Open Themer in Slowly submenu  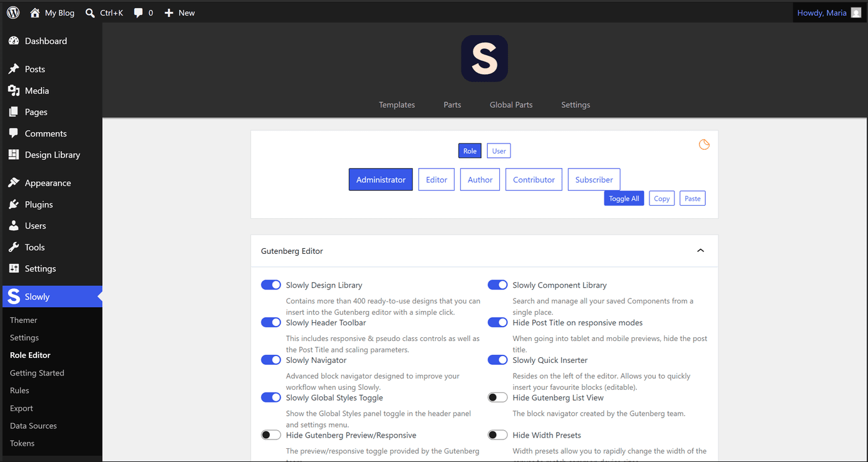24,320
